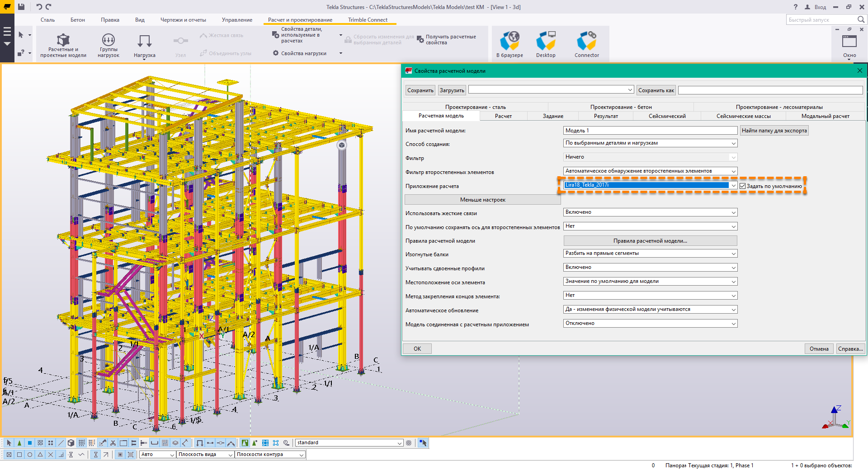Open the Изогнутые балки dropdown
Image resolution: width=868 pixels, height=470 pixels.
tap(733, 254)
